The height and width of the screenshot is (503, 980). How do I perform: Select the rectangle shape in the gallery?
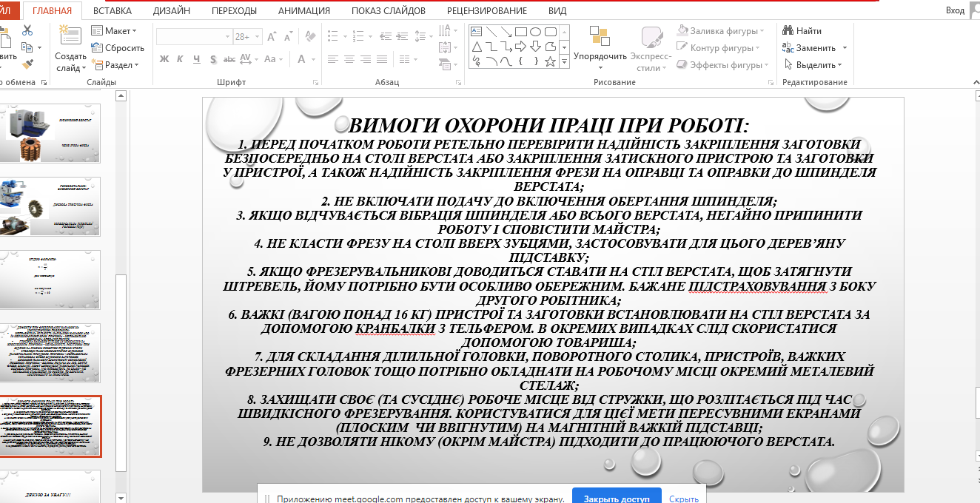click(x=521, y=32)
